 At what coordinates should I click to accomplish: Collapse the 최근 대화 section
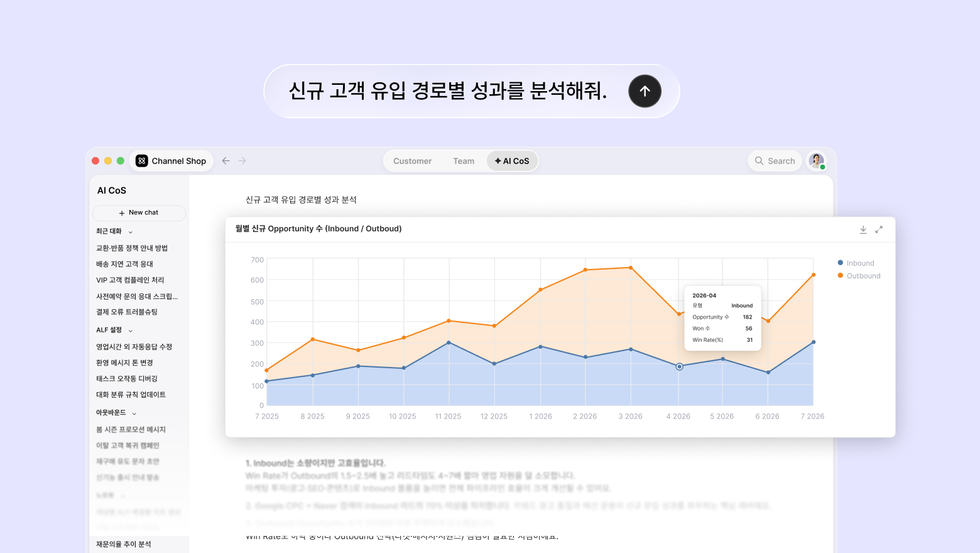131,232
